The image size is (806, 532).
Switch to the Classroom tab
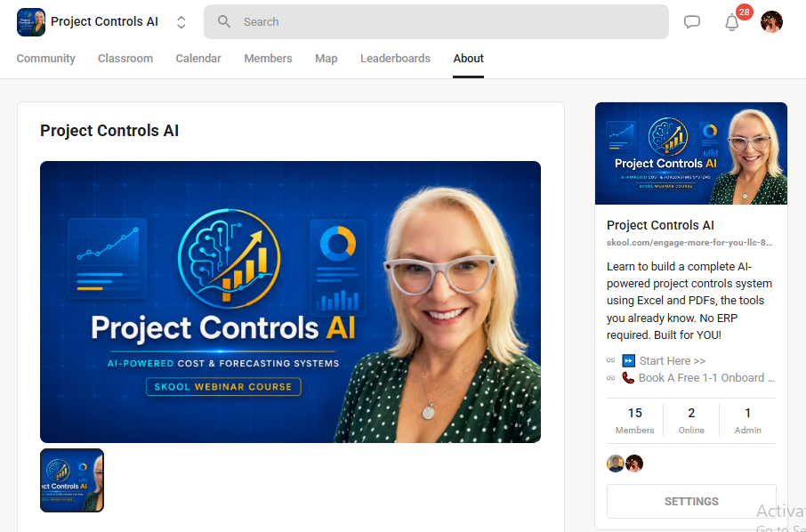[125, 59]
